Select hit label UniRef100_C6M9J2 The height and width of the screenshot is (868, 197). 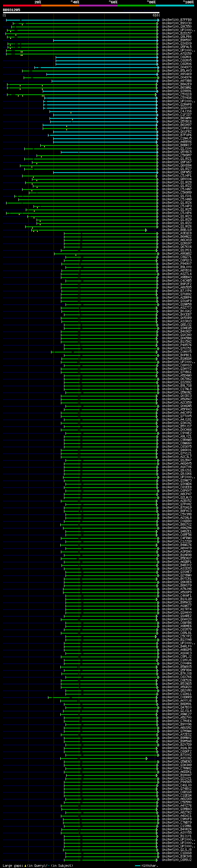coord(177,860)
